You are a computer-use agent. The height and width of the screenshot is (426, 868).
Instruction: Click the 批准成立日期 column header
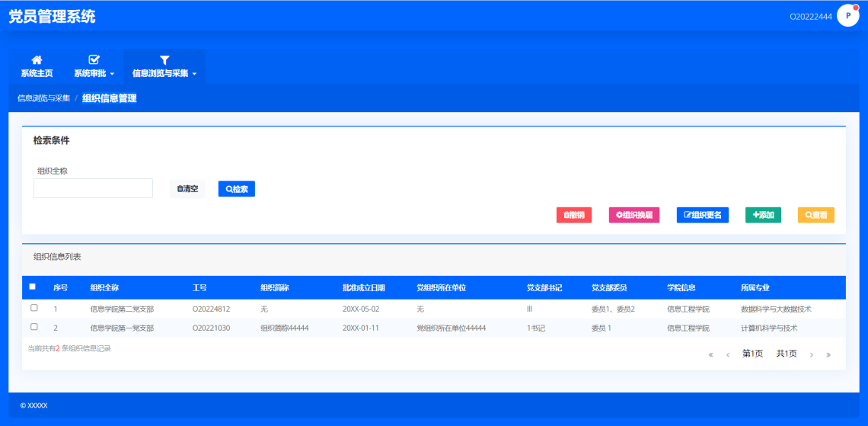[x=364, y=287]
